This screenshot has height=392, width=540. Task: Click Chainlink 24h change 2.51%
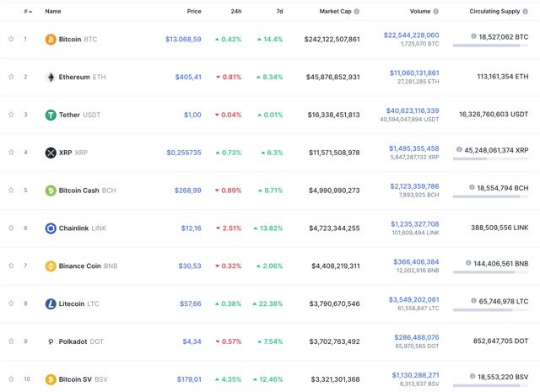coord(229,228)
